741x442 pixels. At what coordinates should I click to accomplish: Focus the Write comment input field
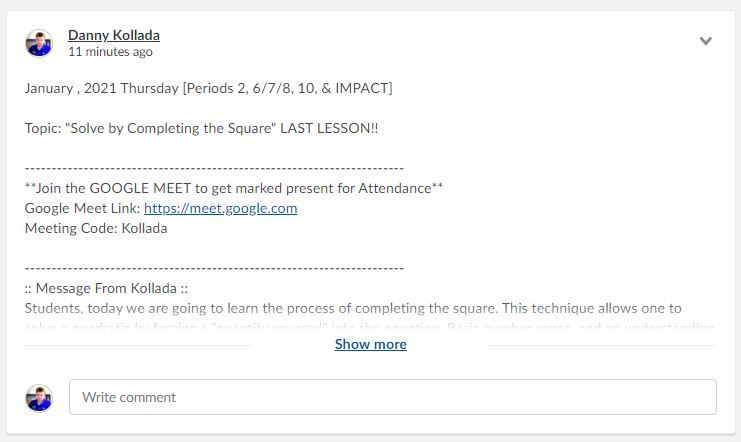point(392,397)
